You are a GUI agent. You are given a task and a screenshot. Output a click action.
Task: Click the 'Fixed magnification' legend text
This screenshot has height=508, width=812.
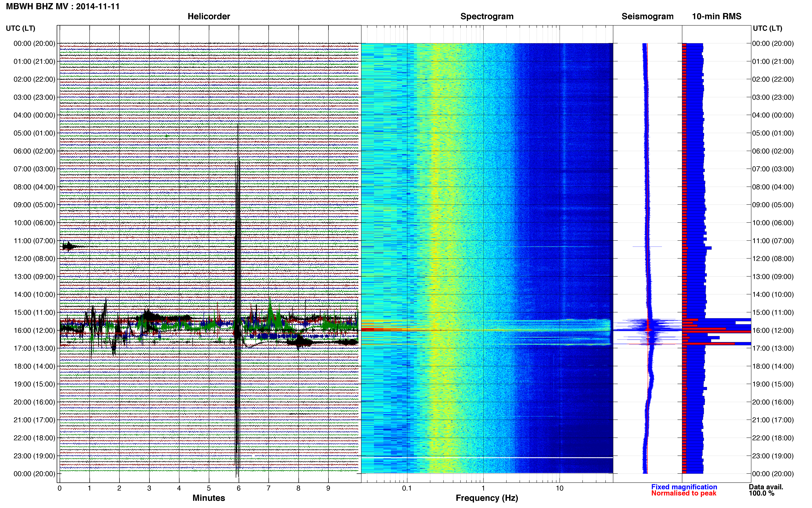684,487
